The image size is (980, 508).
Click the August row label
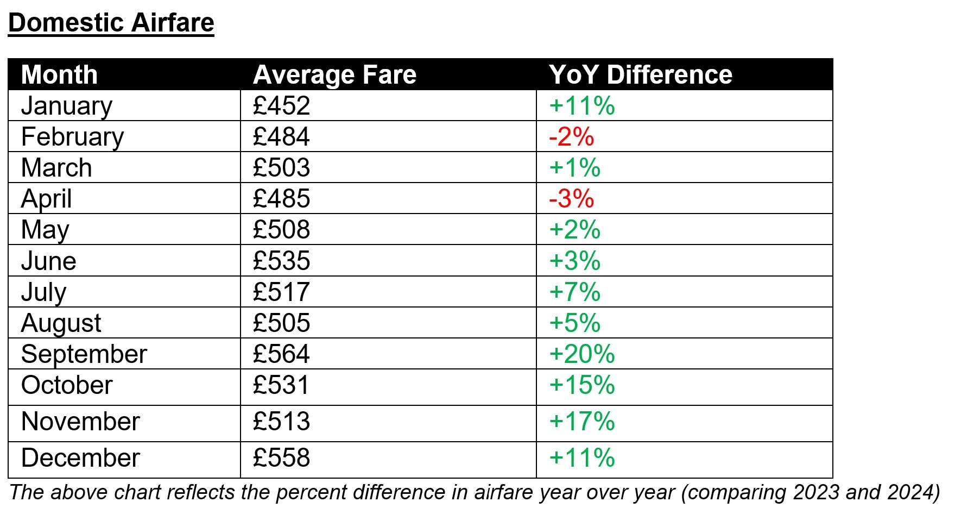(61, 323)
